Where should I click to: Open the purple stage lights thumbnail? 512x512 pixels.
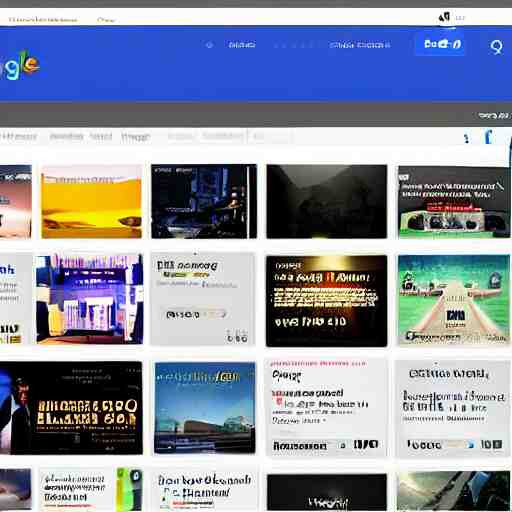tap(89, 299)
